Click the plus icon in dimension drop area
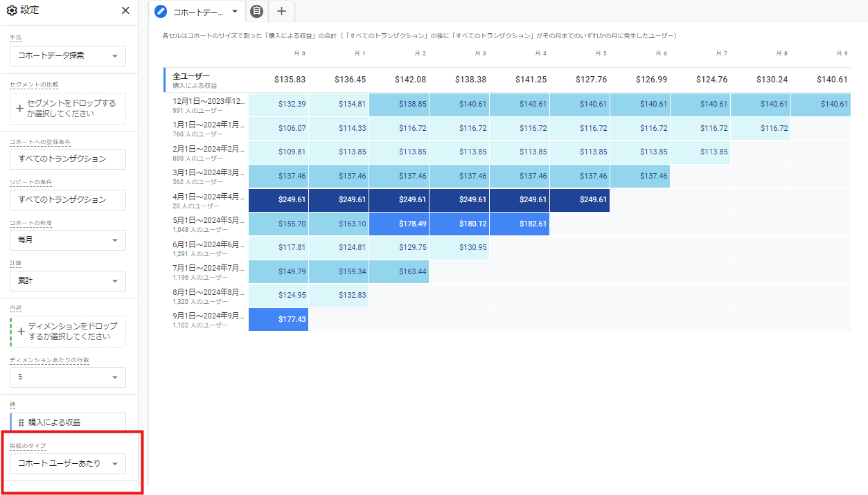Image resolution: width=868 pixels, height=495 pixels. [20, 331]
